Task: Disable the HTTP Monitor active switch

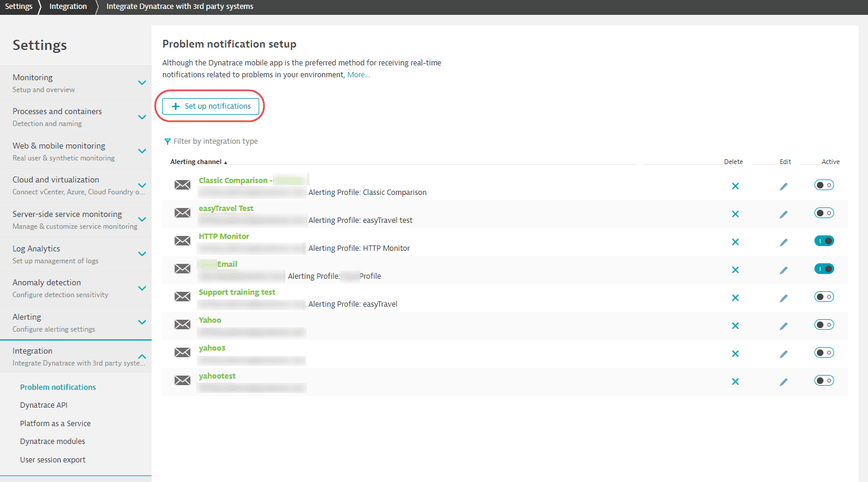Action: 824,241
